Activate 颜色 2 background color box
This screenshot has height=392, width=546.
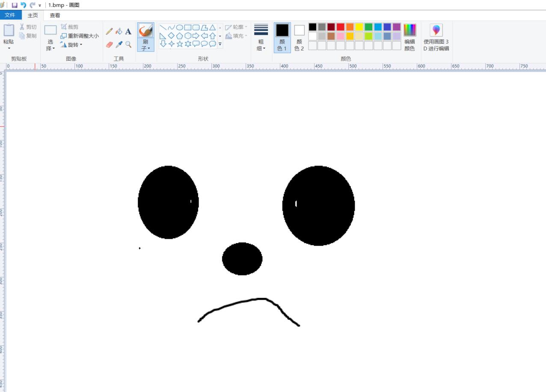point(299,37)
